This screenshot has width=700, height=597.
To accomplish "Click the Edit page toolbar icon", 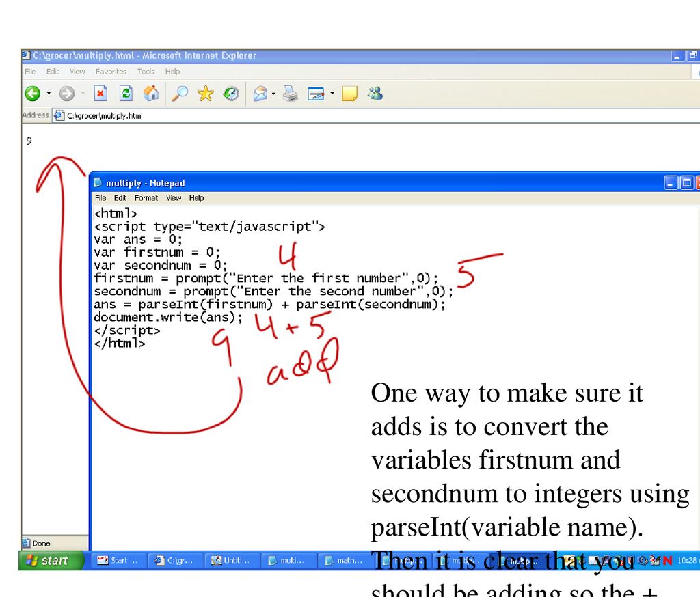I will click(x=316, y=94).
